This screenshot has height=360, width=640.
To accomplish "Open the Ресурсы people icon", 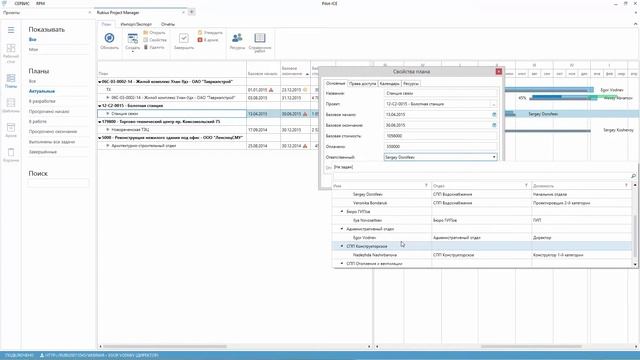I will click(237, 38).
